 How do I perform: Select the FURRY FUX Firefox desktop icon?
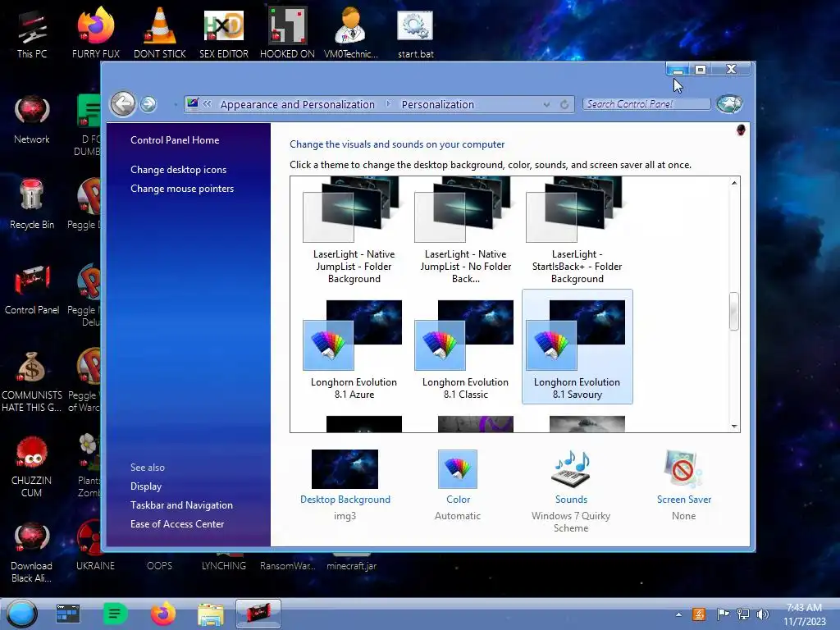[x=96, y=33]
